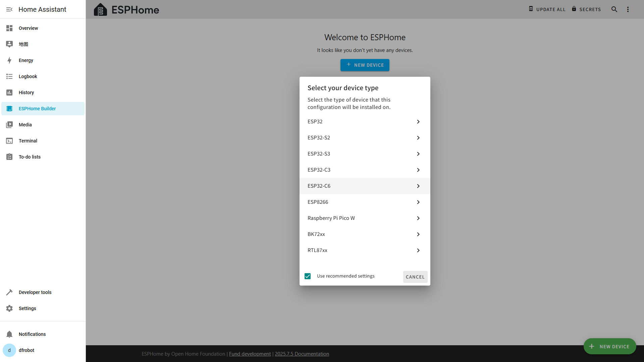Click the SECRETS button

click(586, 9)
